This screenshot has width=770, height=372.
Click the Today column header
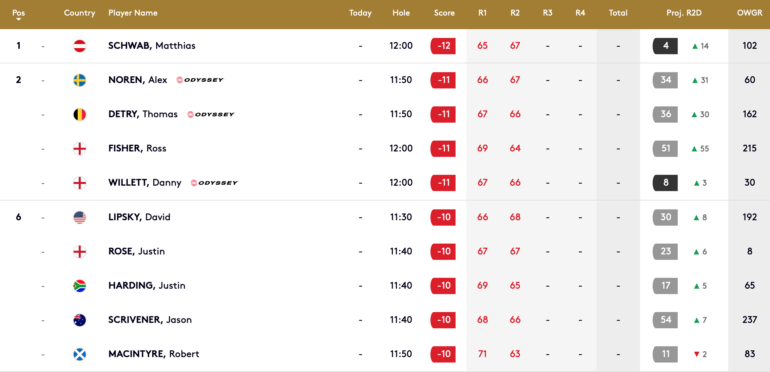[360, 13]
